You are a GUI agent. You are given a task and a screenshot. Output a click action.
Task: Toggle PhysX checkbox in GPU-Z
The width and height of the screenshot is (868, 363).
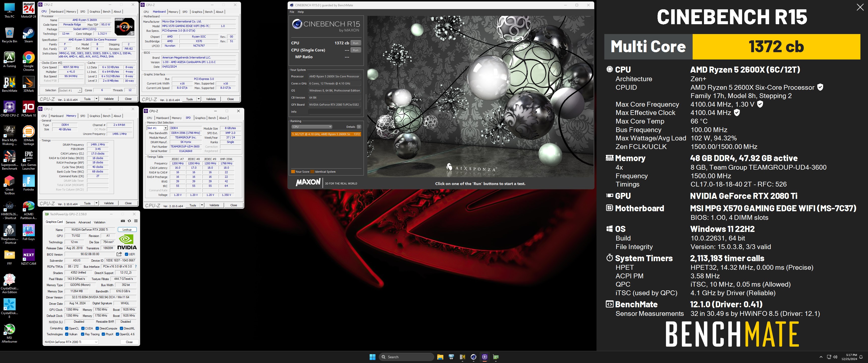103,334
